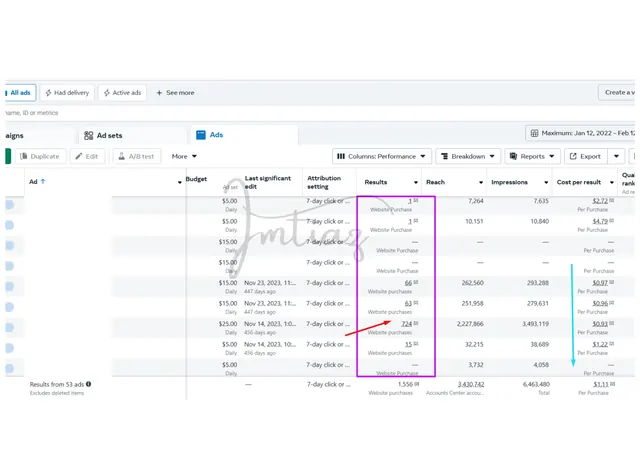Click the Attribution setting column header
Screen dimensions: 640x452
[x=324, y=182]
